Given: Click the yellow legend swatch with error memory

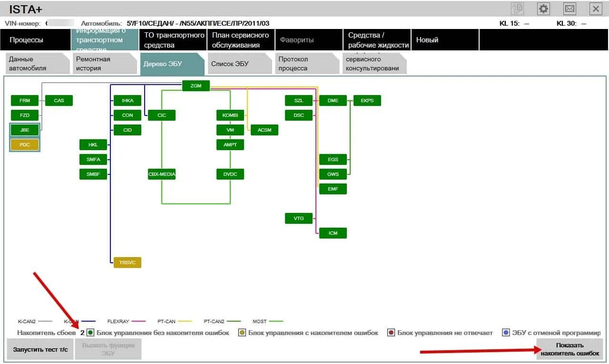Looking at the screenshot, I should [x=242, y=333].
